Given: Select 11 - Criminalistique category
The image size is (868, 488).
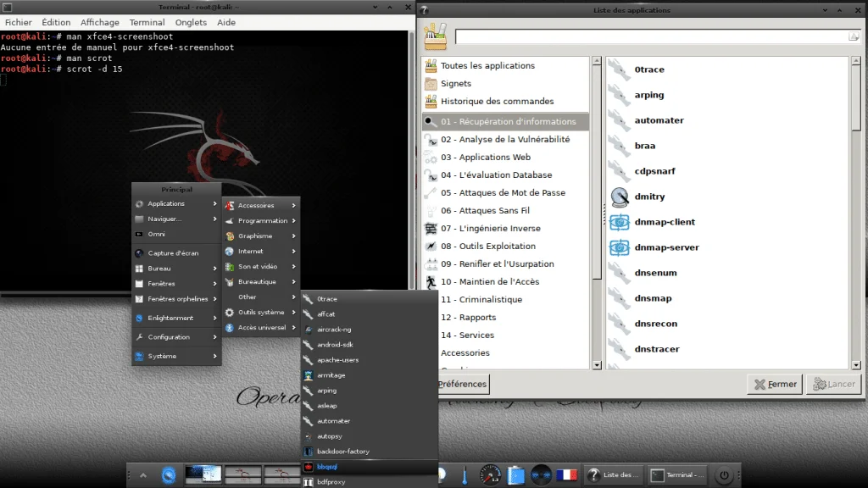Looking at the screenshot, I should (x=506, y=299).
